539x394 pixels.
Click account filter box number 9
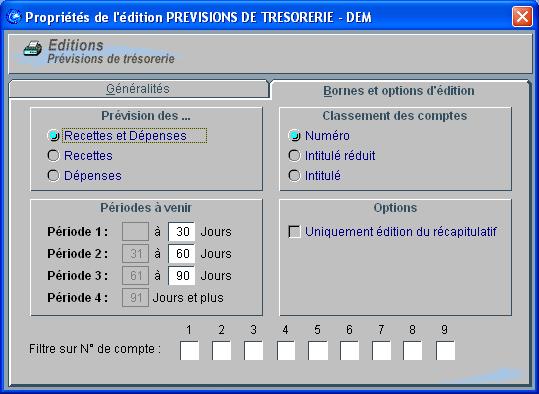pyautogui.click(x=446, y=351)
